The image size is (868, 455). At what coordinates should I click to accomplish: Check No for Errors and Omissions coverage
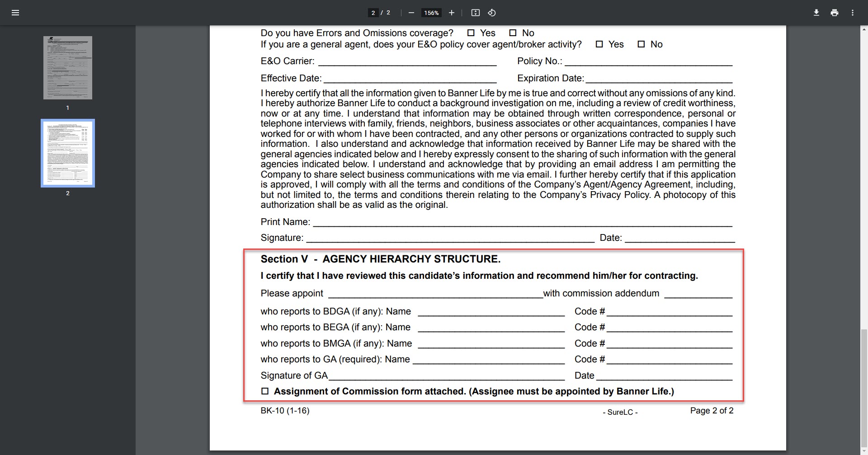513,33
